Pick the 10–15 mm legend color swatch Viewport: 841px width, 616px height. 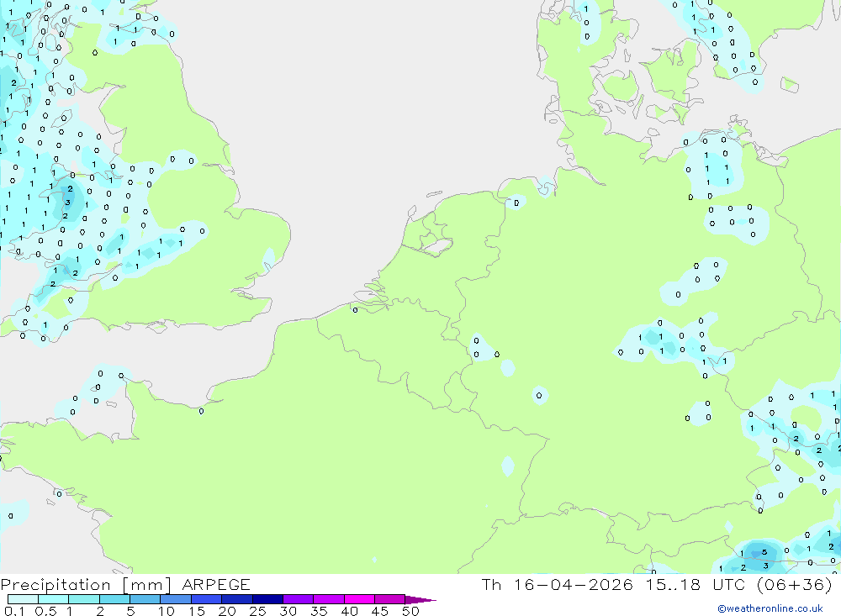pos(176,599)
